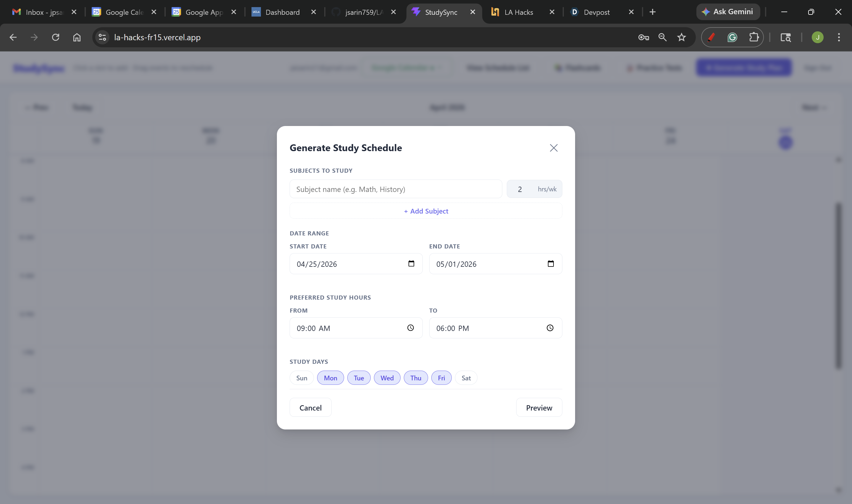This screenshot has height=504, width=852.
Task: Open the password key icon
Action: (643, 37)
